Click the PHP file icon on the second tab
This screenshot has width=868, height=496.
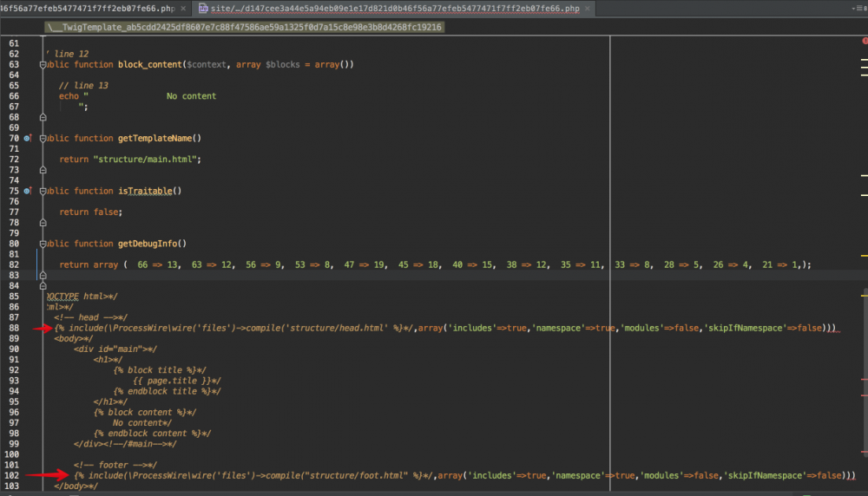[x=203, y=9]
